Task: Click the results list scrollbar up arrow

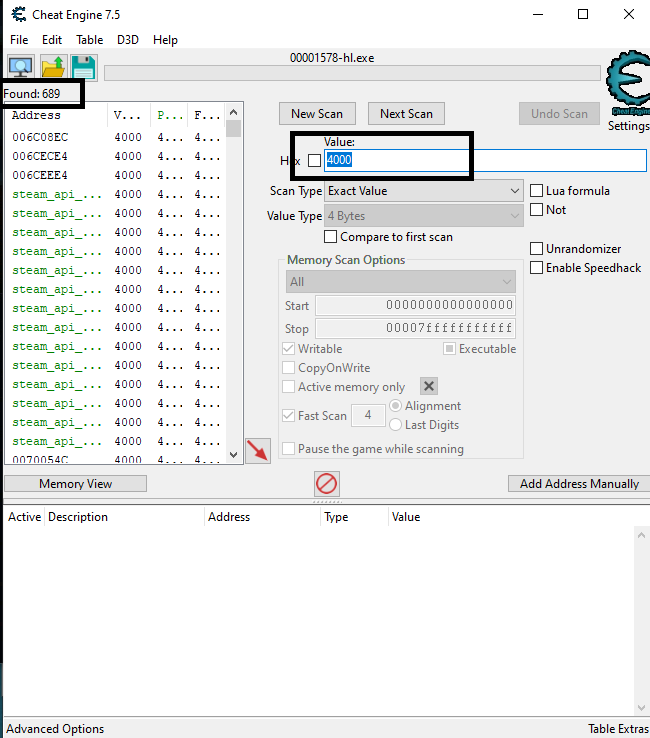Action: [x=233, y=112]
